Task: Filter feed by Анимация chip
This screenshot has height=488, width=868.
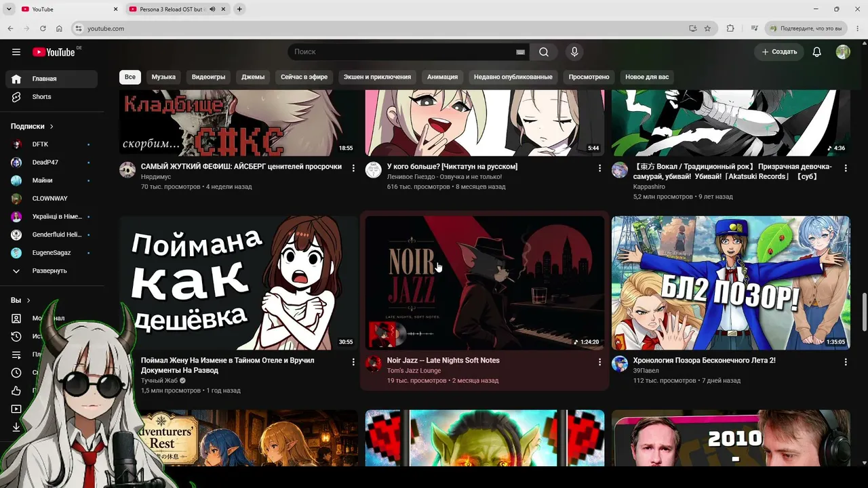Action: (x=442, y=77)
